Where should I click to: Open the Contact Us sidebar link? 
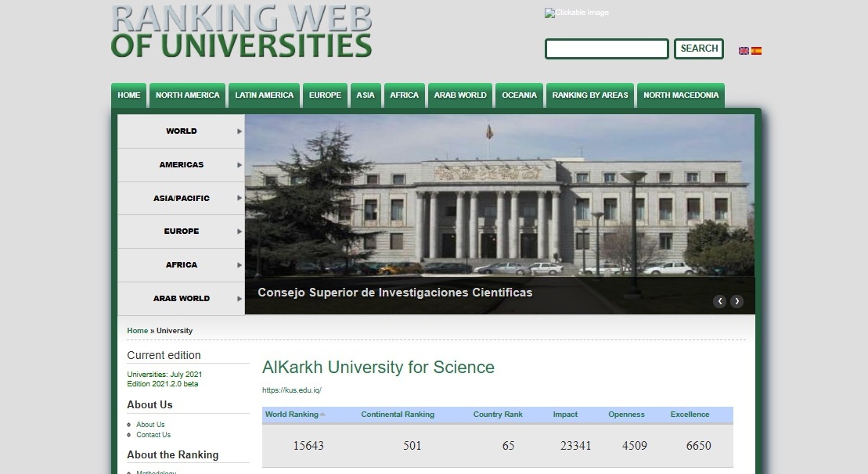click(x=153, y=435)
